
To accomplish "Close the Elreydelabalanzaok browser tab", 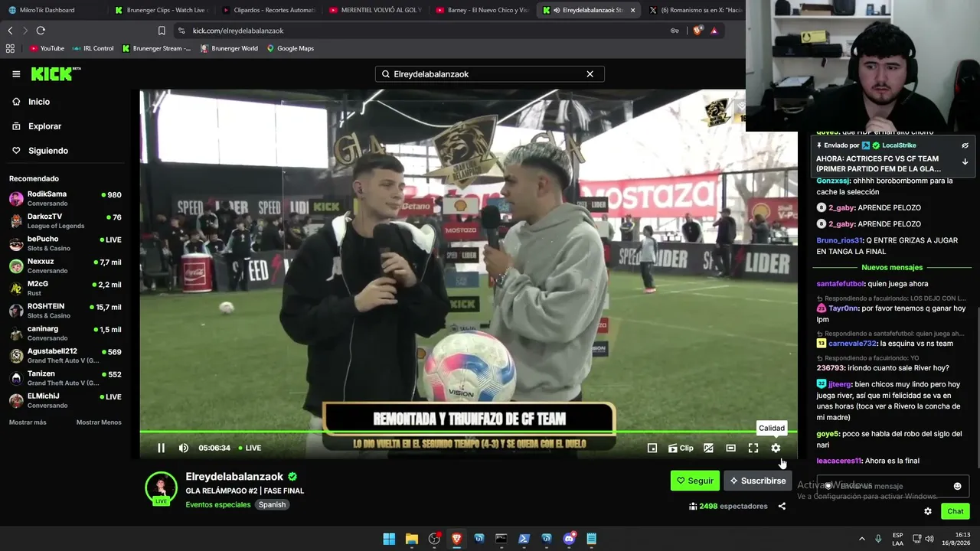I will tap(631, 10).
